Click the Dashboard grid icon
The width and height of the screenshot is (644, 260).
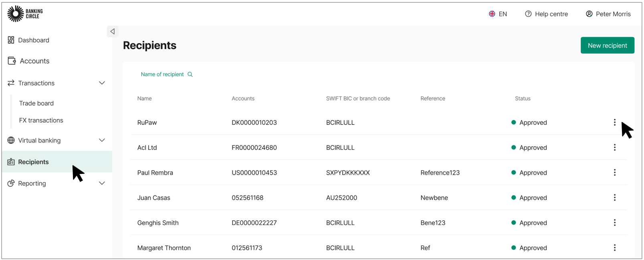(x=11, y=40)
